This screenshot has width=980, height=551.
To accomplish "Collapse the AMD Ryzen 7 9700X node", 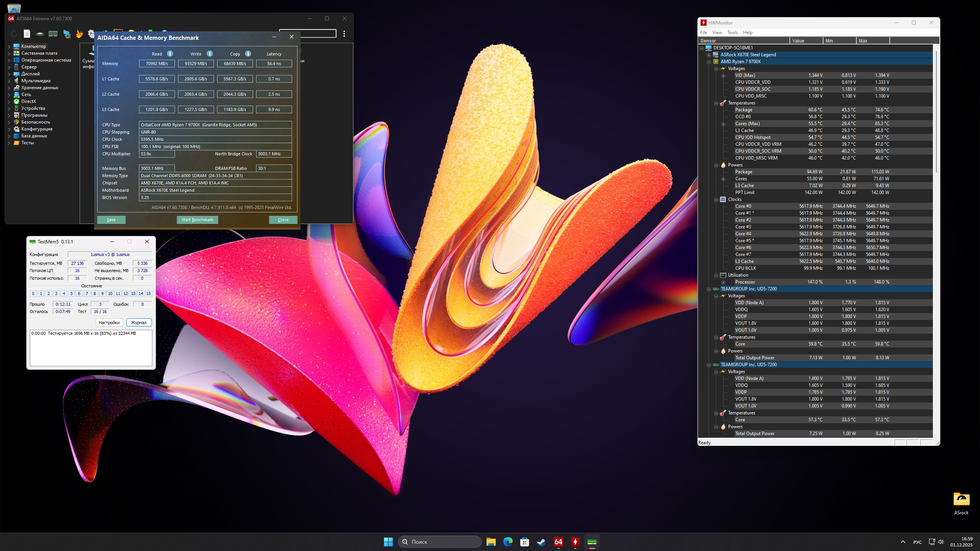I will 709,62.
